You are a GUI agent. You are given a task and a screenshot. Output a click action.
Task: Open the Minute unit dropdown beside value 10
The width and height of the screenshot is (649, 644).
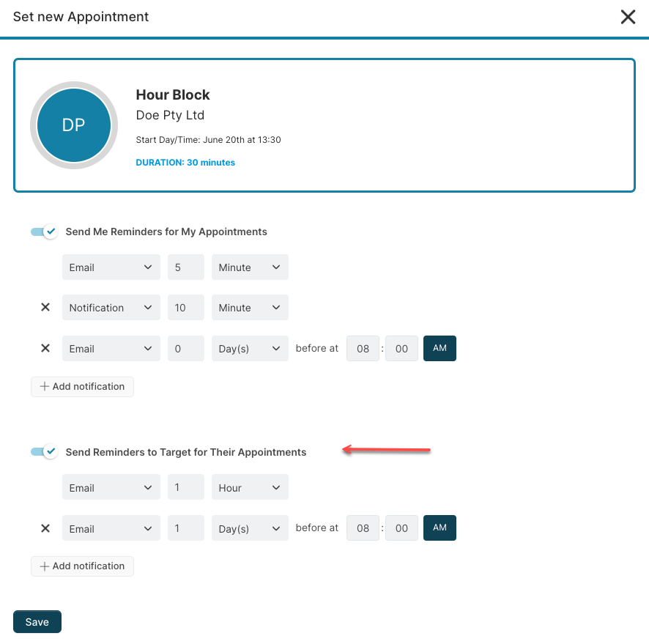point(250,307)
